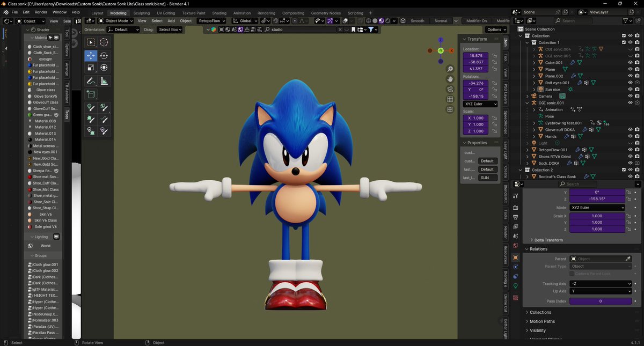Open XYZ Euler dropdown in Transform panel
This screenshot has width=644, height=346.
(x=480, y=104)
